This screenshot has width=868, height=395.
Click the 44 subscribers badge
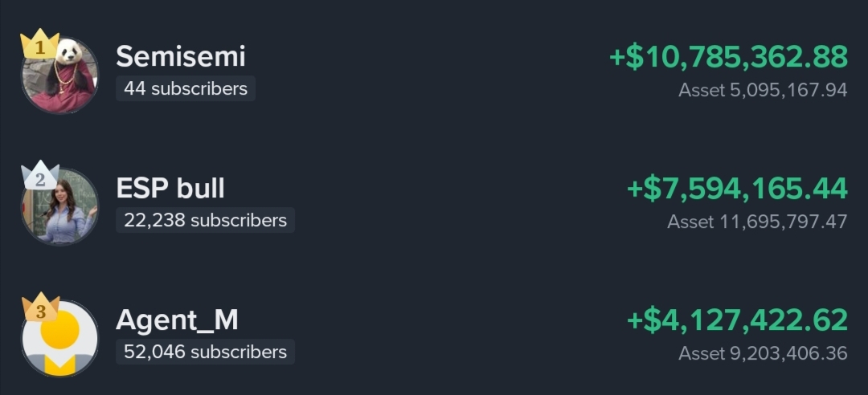(x=186, y=88)
